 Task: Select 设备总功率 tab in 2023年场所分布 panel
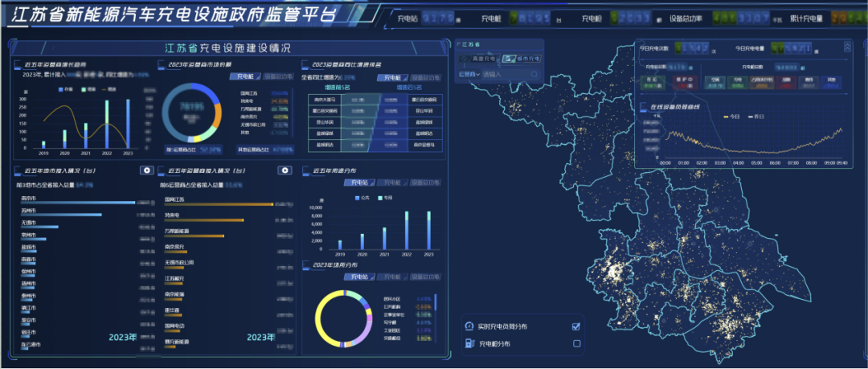click(x=424, y=277)
